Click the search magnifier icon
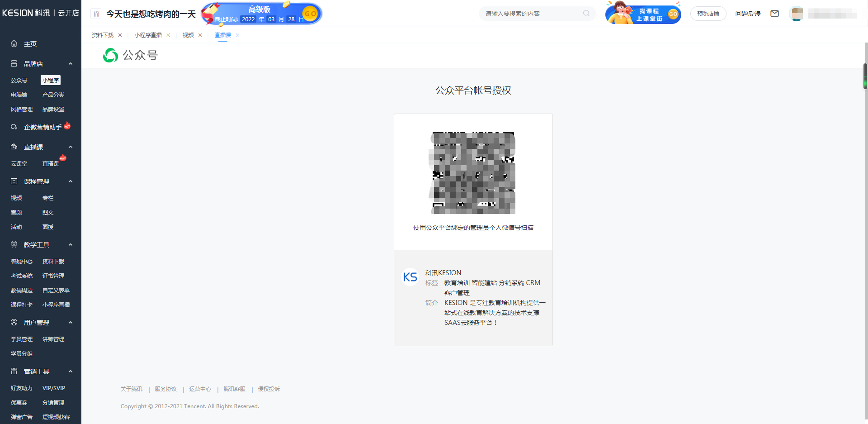This screenshot has width=868, height=424. pyautogui.click(x=586, y=13)
